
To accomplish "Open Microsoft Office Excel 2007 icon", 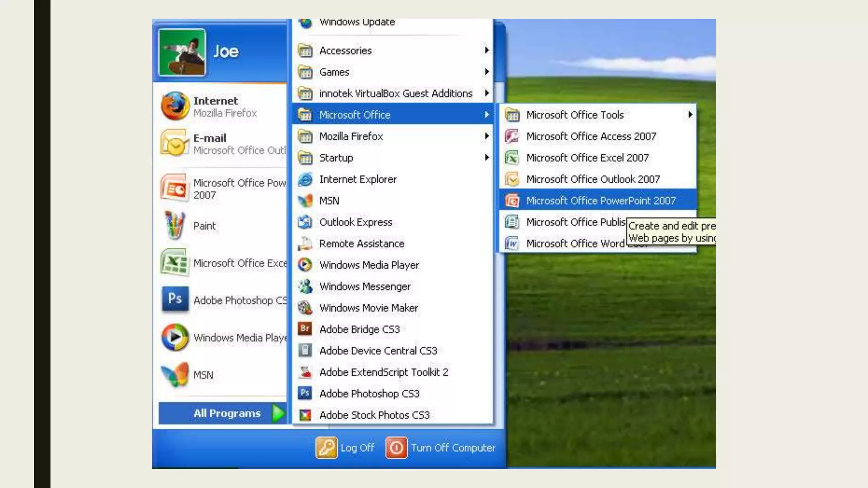I will (512, 158).
